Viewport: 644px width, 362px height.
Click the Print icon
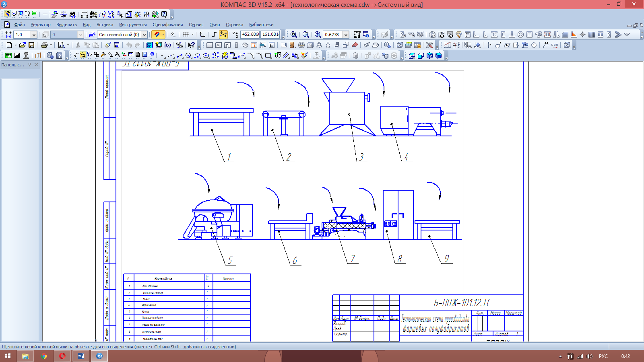(x=44, y=45)
